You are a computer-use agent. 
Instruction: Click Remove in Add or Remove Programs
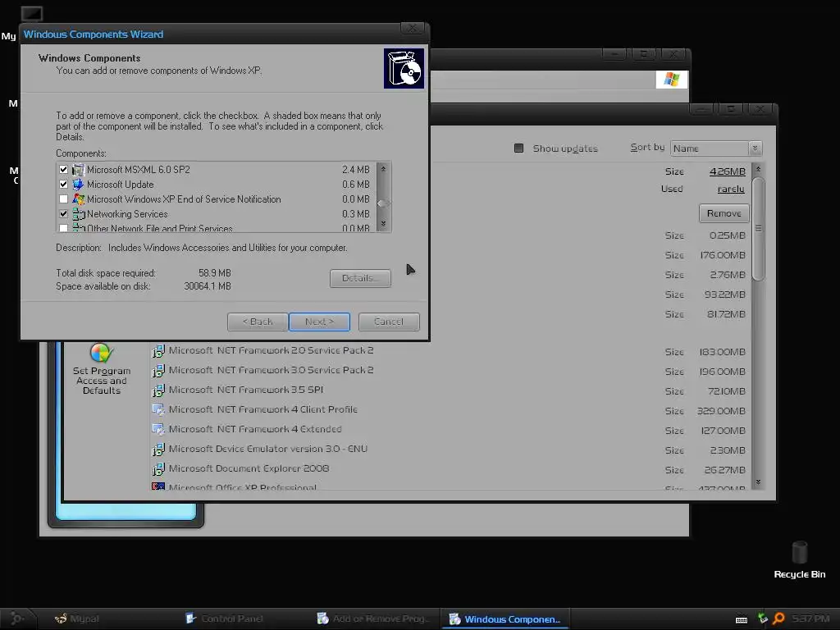(724, 213)
